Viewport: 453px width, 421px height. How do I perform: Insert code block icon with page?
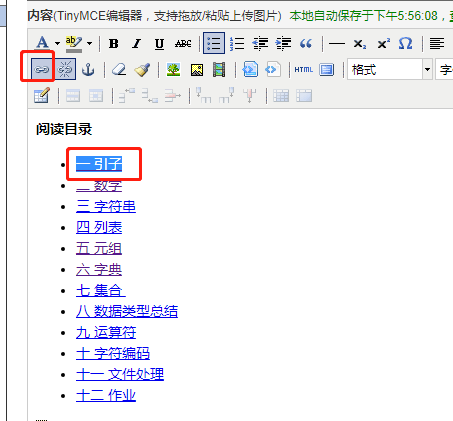point(250,69)
